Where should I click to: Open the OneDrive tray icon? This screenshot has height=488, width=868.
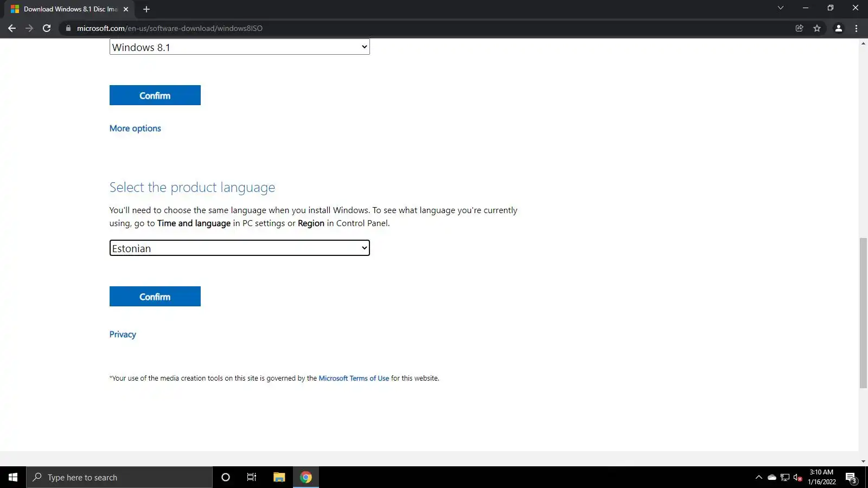pyautogui.click(x=771, y=477)
